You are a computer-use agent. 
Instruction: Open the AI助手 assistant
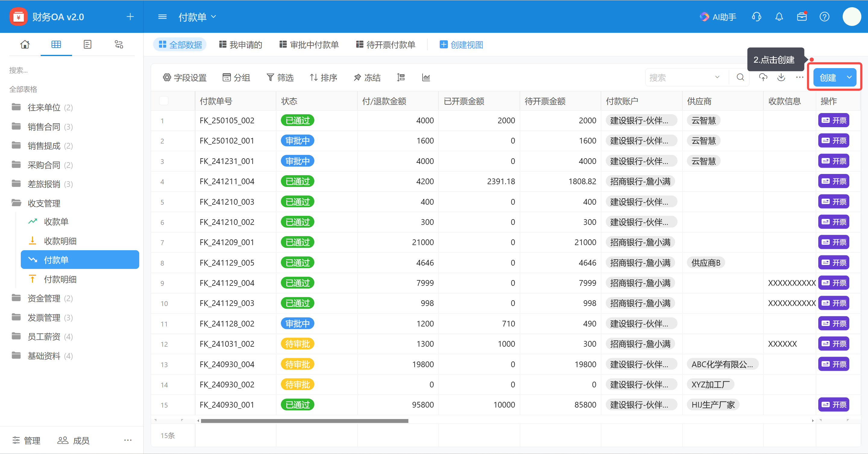[718, 17]
